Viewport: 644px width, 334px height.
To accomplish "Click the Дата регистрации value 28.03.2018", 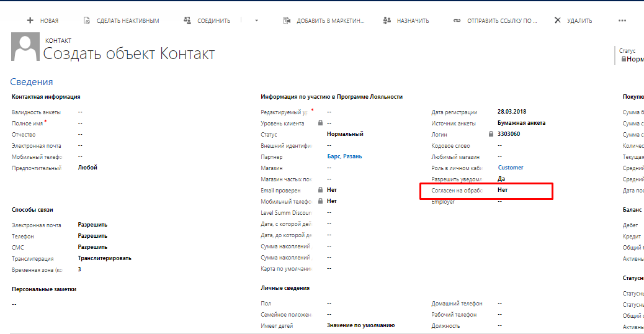I will coord(511,112).
